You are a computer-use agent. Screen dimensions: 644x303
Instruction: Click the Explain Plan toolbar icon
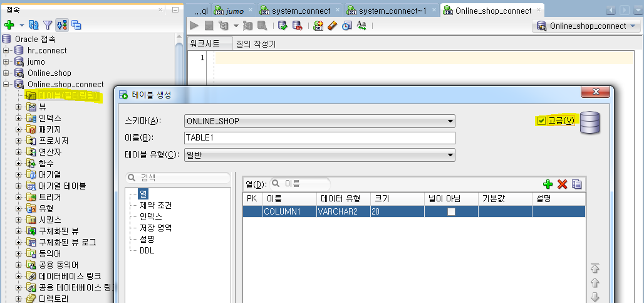point(224,26)
